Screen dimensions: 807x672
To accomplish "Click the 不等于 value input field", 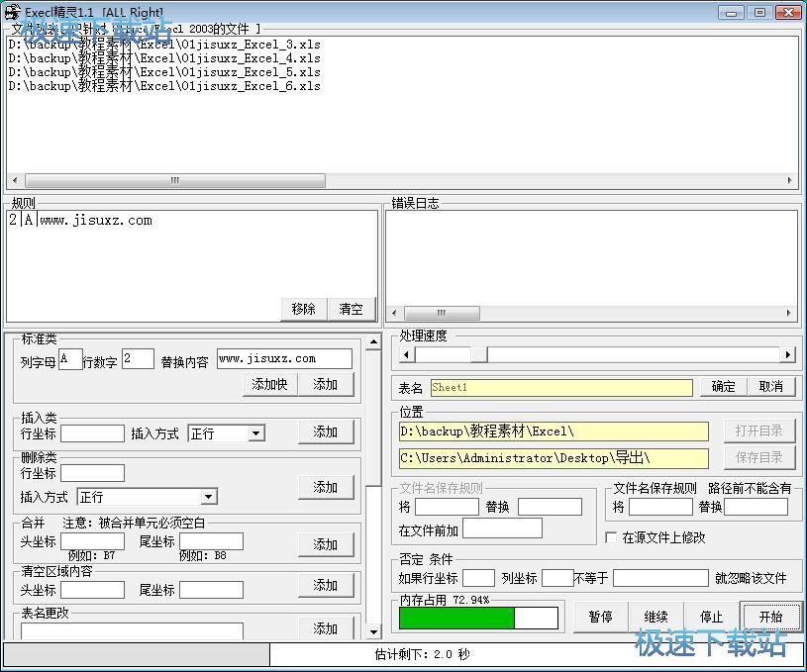I will pyautogui.click(x=660, y=578).
